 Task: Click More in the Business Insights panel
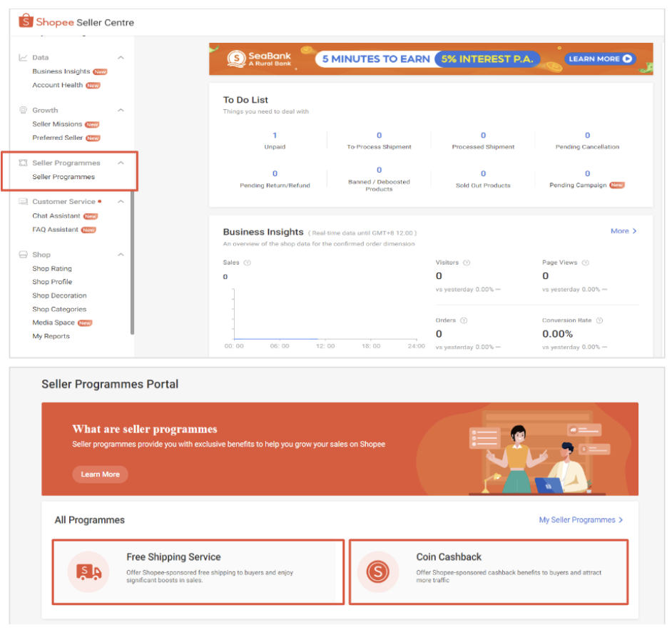click(x=621, y=231)
